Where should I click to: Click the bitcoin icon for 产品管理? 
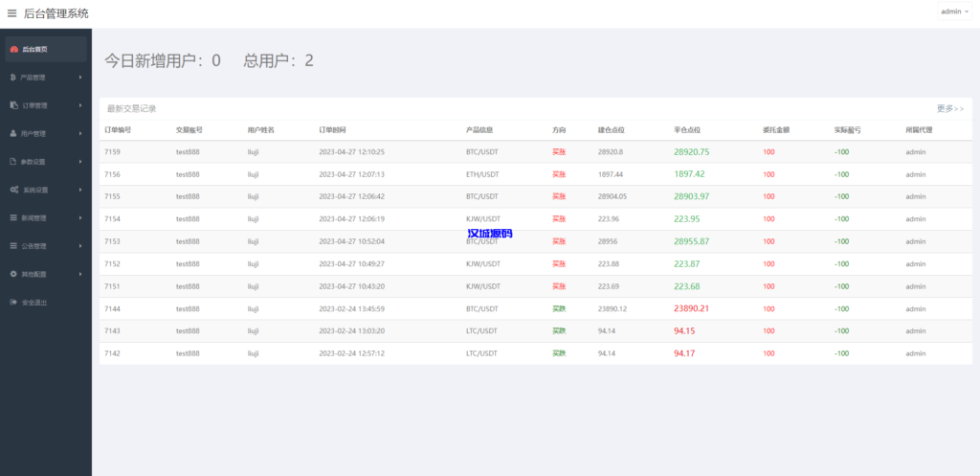(x=12, y=78)
